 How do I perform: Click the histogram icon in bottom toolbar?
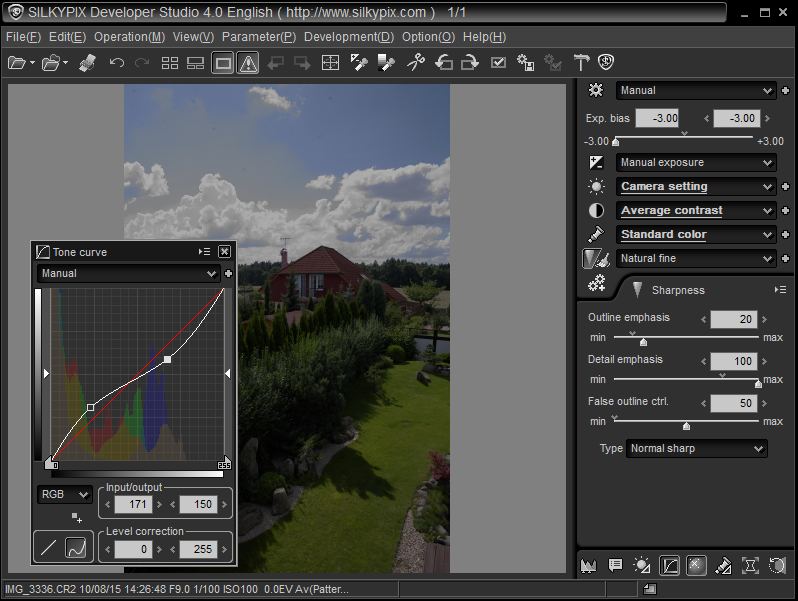[x=588, y=565]
